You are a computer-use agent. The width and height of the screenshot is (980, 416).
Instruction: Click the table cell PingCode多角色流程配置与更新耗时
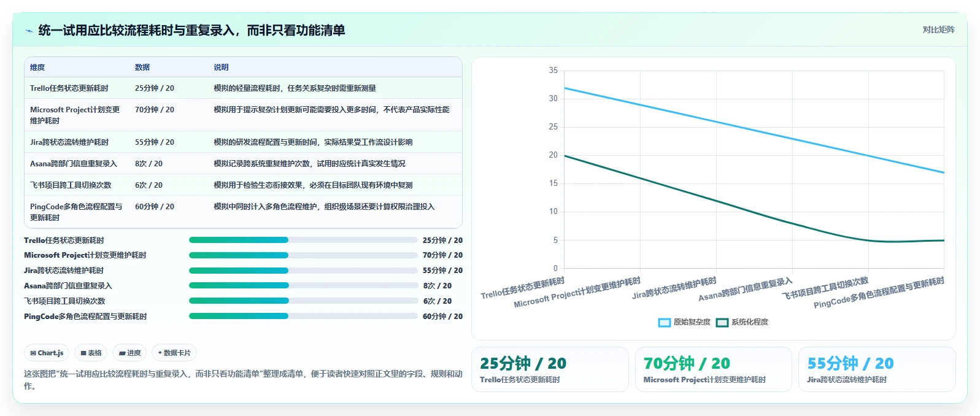coord(77,212)
